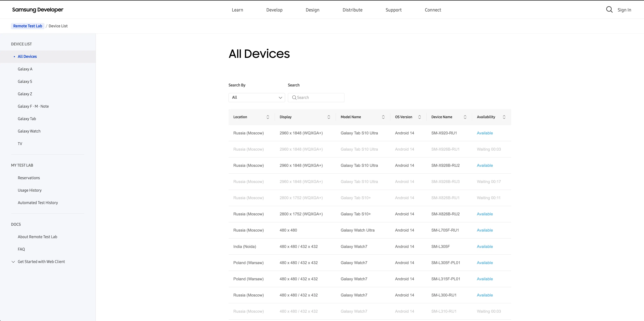Screen dimensions: 644x321
Task: Select Galaxy Watch in sidebar
Action: 29,131
